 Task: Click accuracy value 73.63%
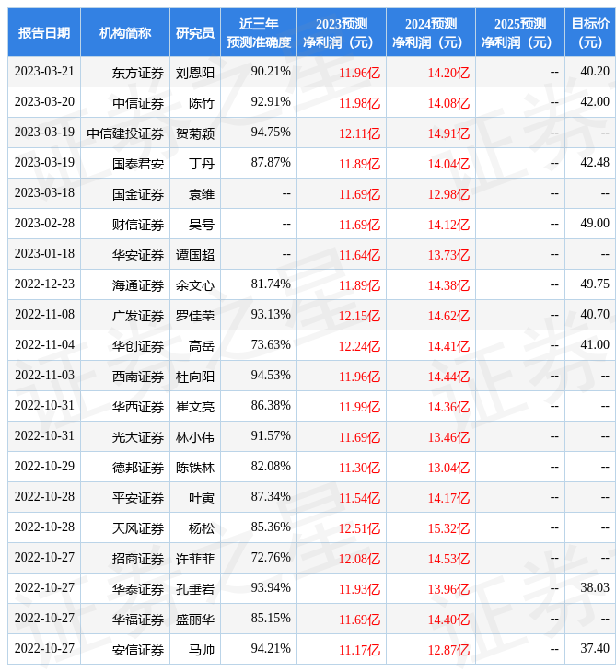pos(271,344)
